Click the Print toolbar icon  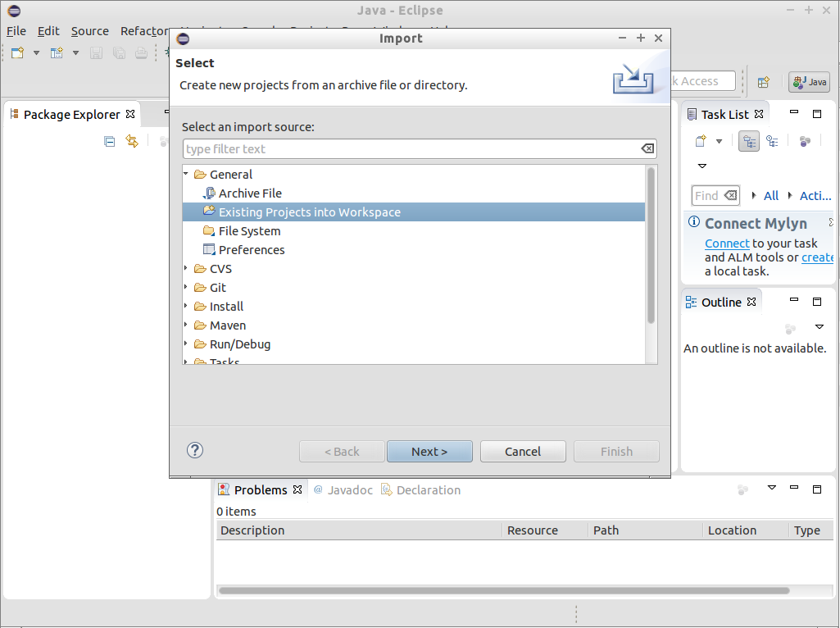[142, 52]
